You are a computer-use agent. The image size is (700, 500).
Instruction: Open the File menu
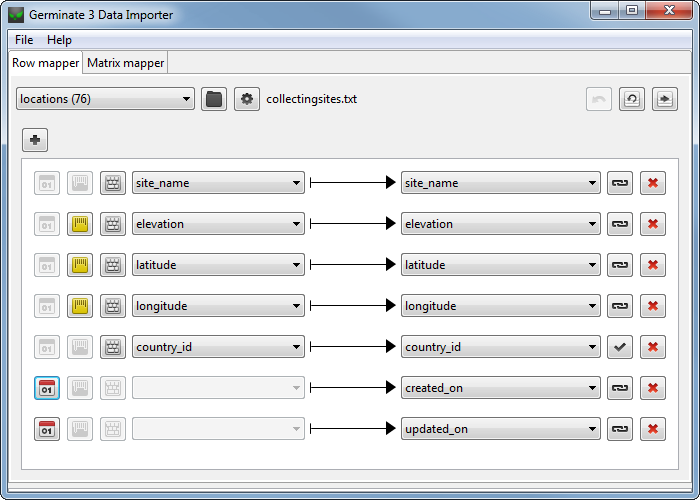[x=24, y=40]
